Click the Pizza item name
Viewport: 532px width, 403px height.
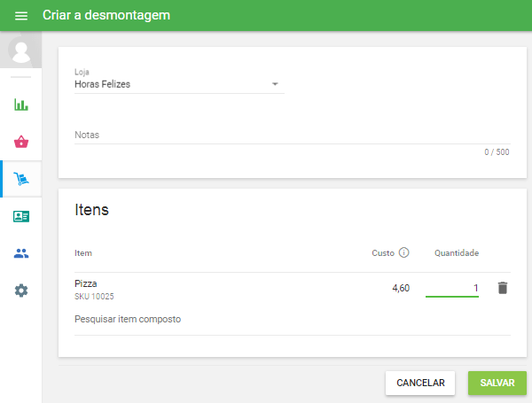(x=86, y=283)
